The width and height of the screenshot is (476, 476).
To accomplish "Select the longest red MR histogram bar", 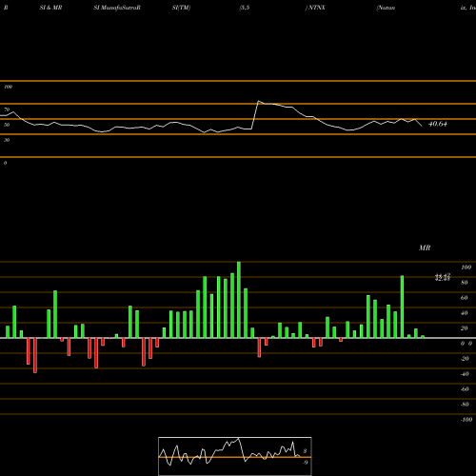I will click(x=35, y=355).
